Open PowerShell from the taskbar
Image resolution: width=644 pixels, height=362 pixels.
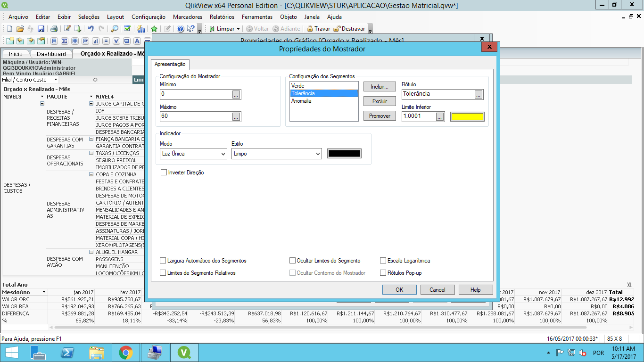click(67, 352)
